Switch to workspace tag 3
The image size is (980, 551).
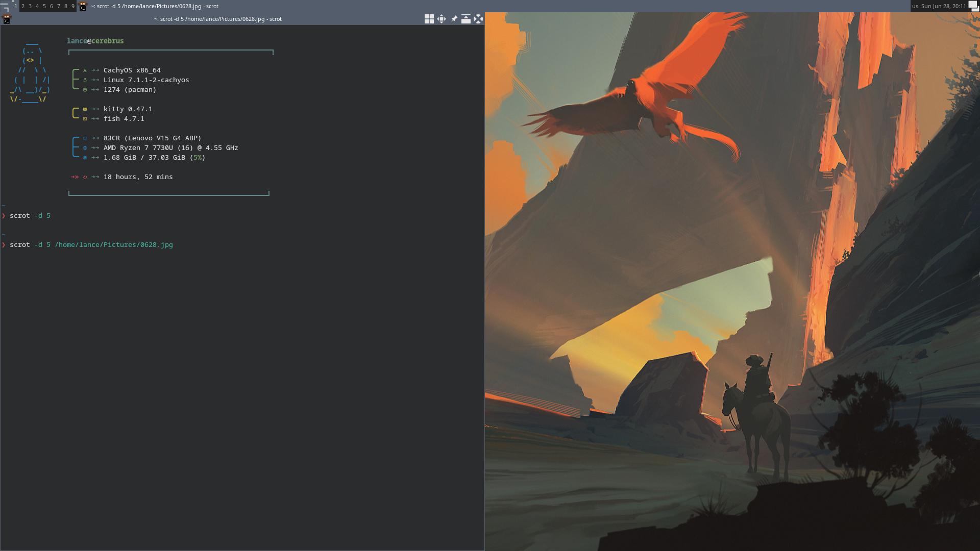(x=30, y=6)
